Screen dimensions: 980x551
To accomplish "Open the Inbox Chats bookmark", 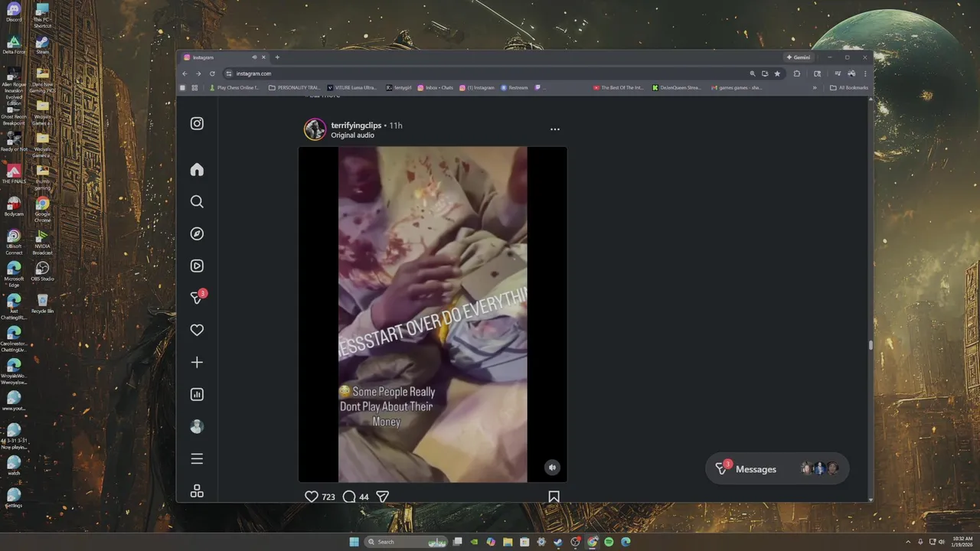I will point(436,88).
